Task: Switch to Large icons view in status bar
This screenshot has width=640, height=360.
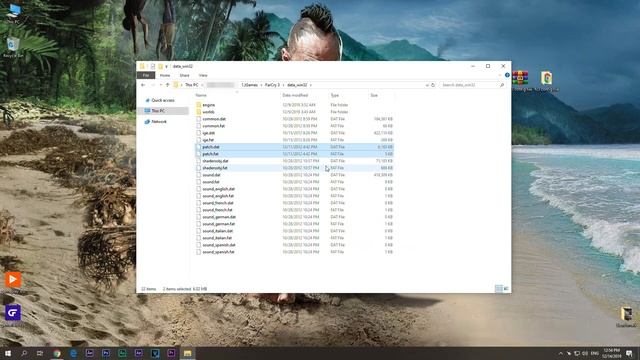Action: tap(506, 289)
